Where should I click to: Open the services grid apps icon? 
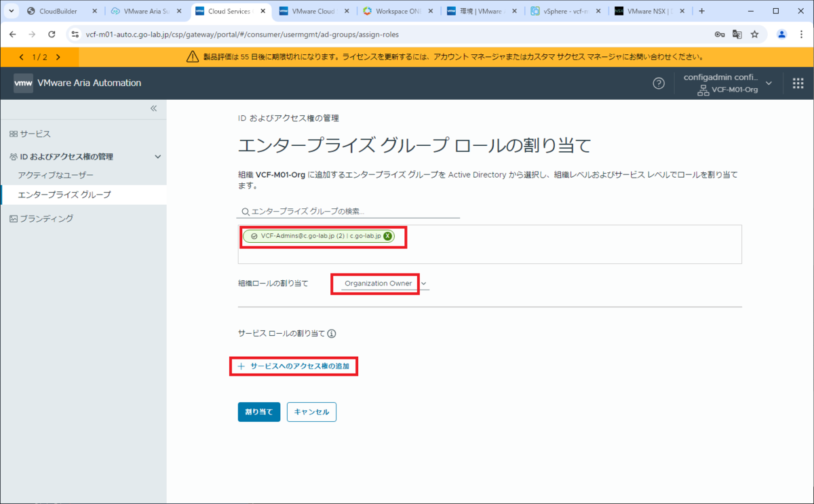[x=798, y=83]
